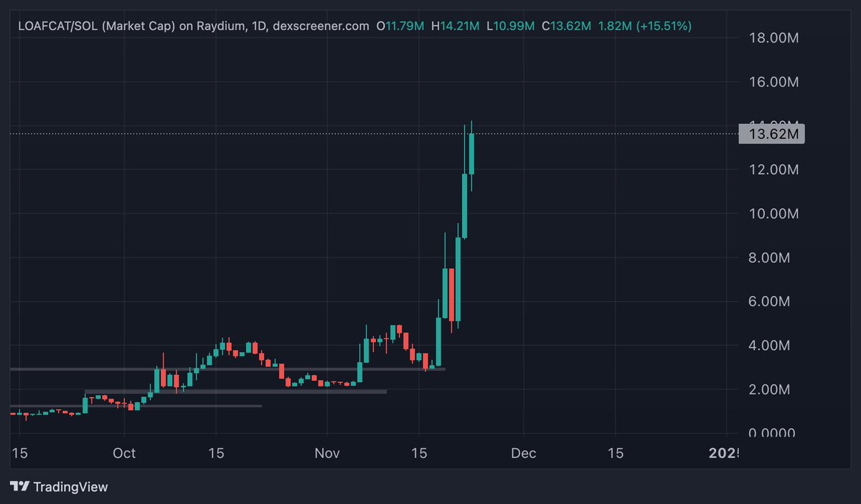Select the lowest horizontal line near 1.20M
This screenshot has width=861, height=504.
click(136, 406)
